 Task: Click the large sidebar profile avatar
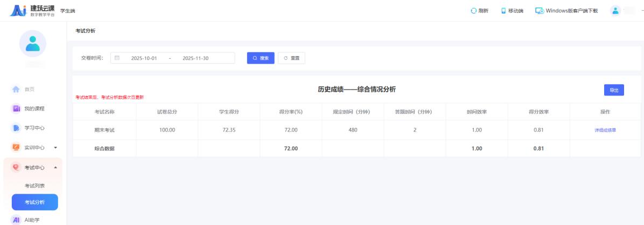(33, 43)
